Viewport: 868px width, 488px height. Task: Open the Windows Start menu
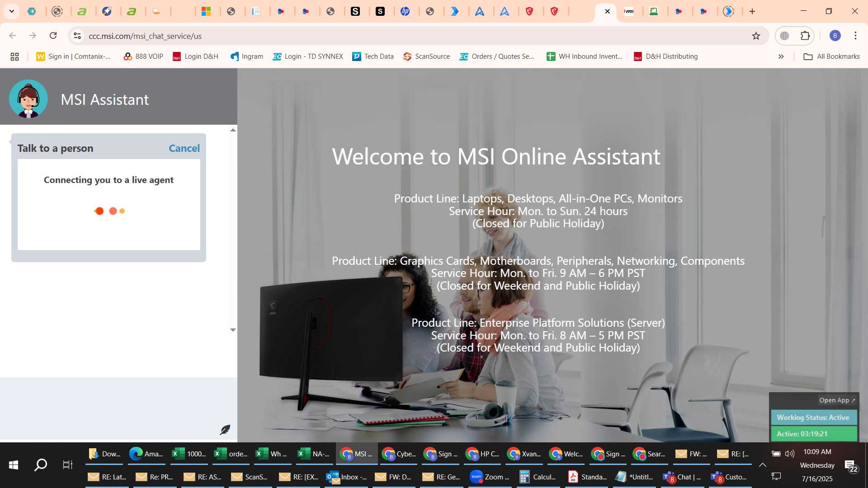[x=14, y=465]
